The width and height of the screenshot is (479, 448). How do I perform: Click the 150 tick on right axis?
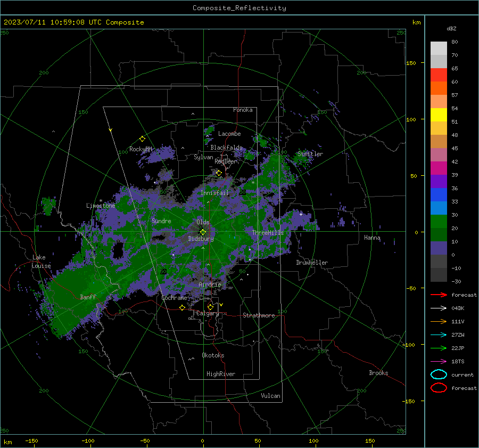click(x=411, y=63)
